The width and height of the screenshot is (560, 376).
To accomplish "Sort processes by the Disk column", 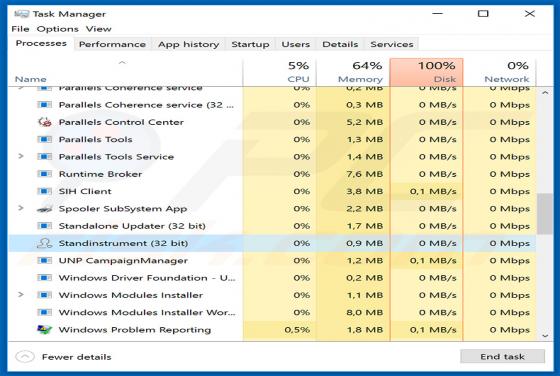I will coord(427,72).
